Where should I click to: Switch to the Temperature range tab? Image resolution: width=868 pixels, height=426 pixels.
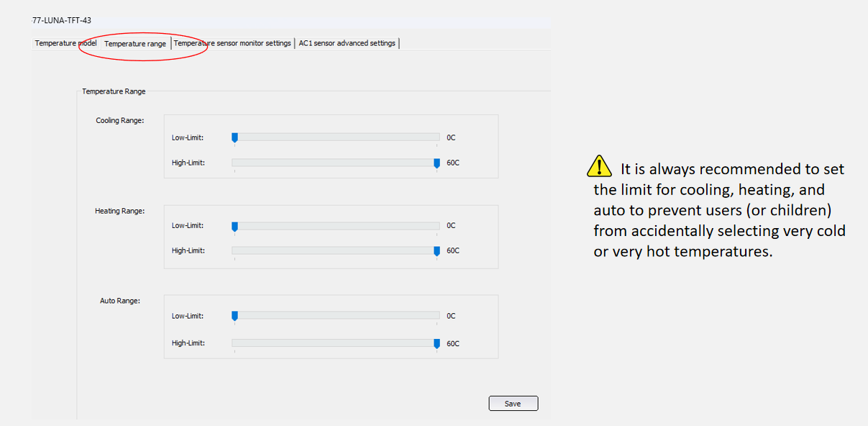[x=135, y=44]
